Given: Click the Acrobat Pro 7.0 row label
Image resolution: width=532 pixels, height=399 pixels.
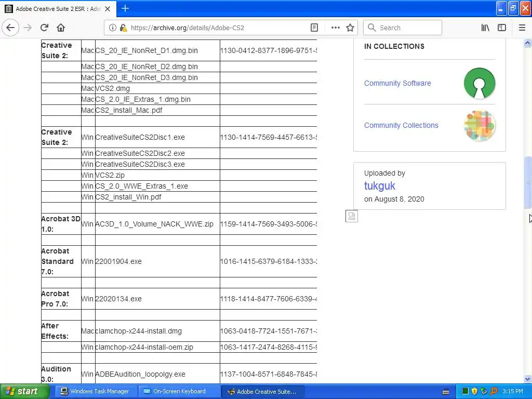Looking at the screenshot, I should 55,299.
